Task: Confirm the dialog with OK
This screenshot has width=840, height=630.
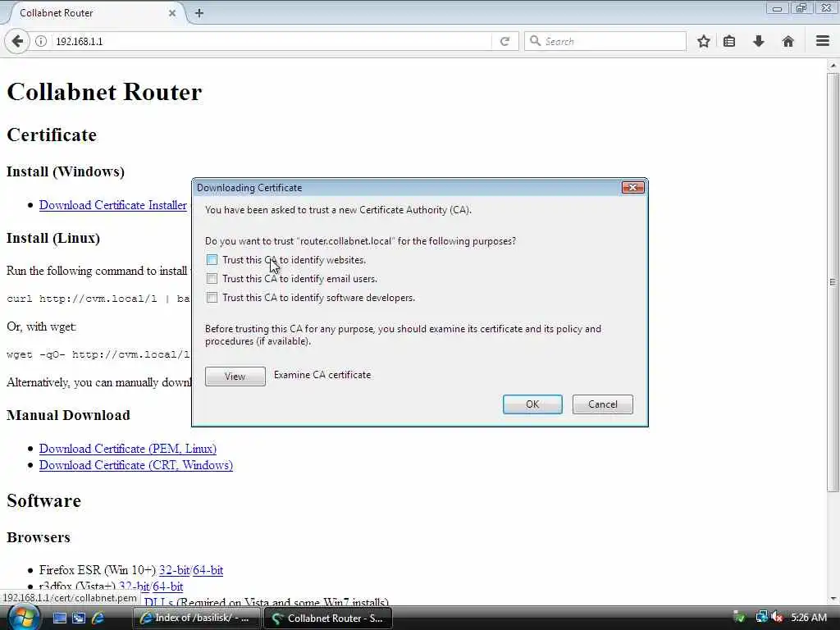Action: pyautogui.click(x=532, y=404)
